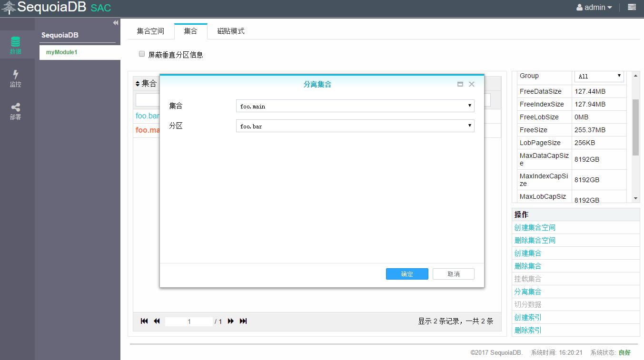Screen dimensions: 644x360
Task: Select the 部署 deployment sidebar icon
Action: [x=16, y=107]
